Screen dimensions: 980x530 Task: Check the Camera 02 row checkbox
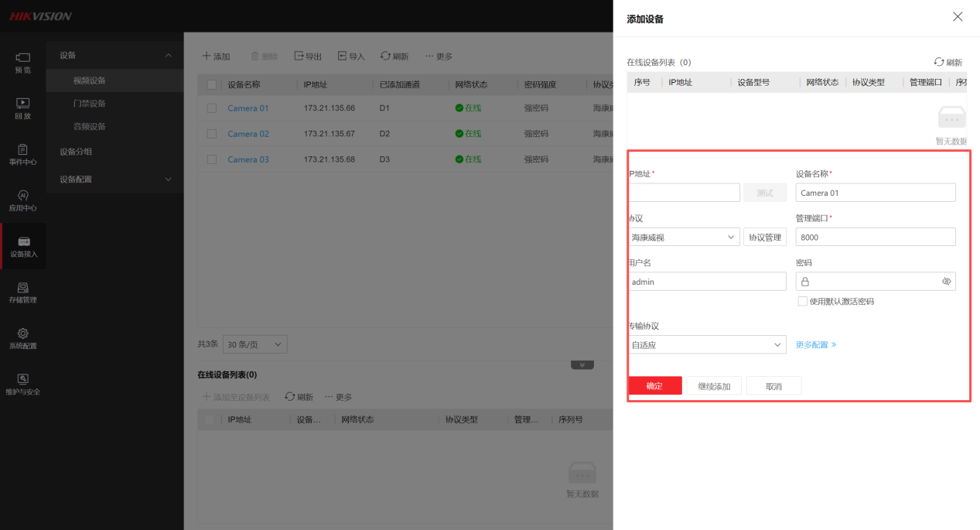pos(212,134)
